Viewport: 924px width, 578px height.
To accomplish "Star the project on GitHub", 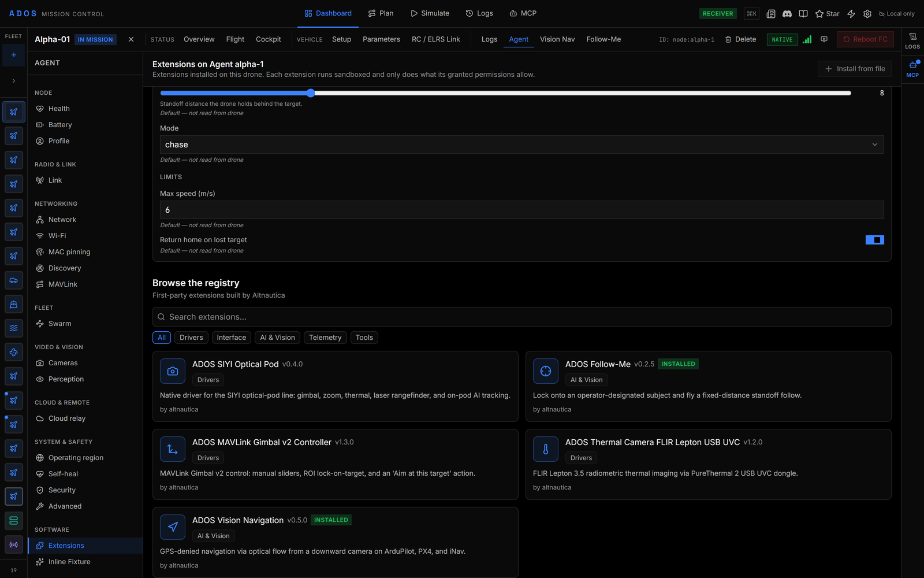I will [x=827, y=13].
